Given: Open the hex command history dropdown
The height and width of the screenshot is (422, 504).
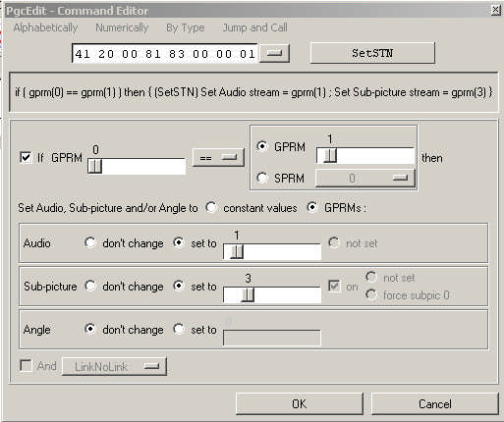Looking at the screenshot, I should pos(274,53).
